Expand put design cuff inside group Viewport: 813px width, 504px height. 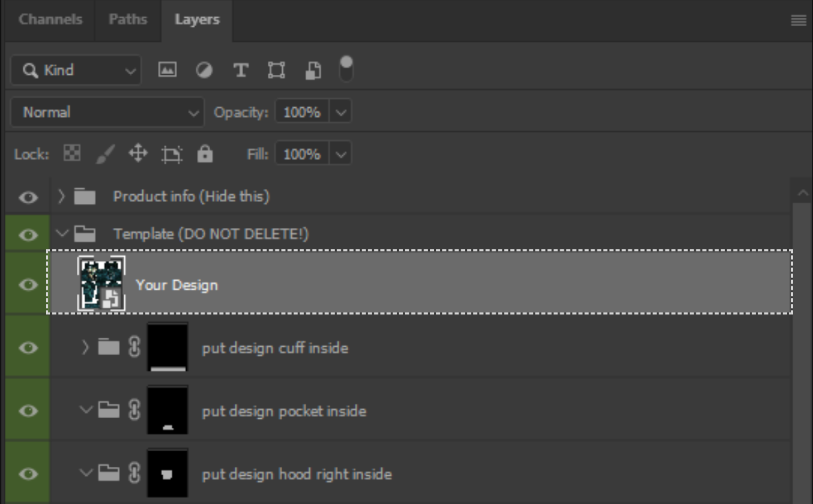tap(85, 347)
